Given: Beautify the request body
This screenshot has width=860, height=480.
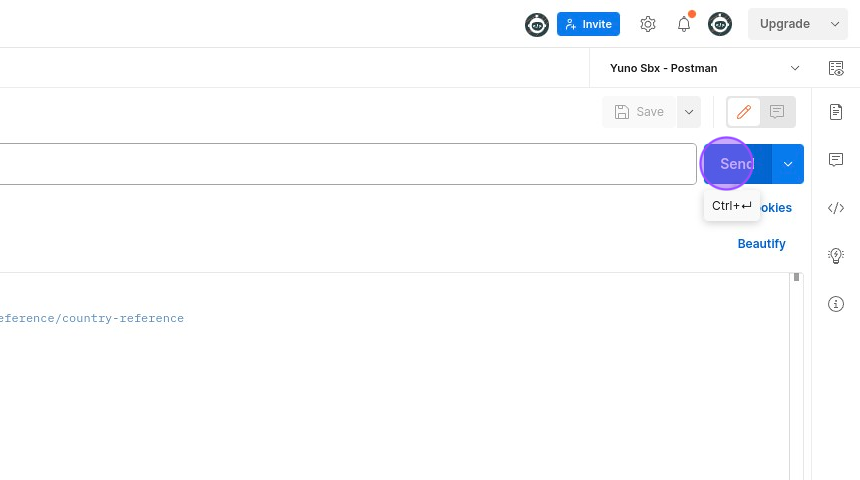Looking at the screenshot, I should [761, 244].
